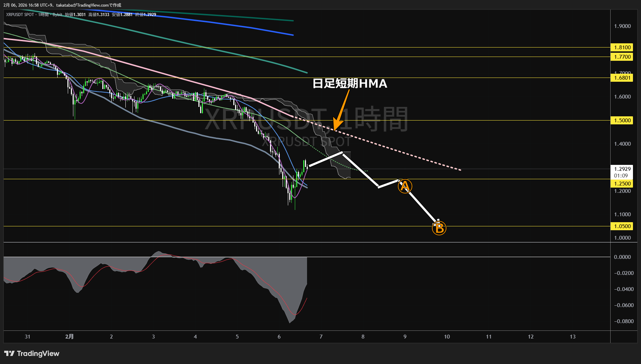
Task: Click the 1.6000 price axis value
Action: (622, 97)
